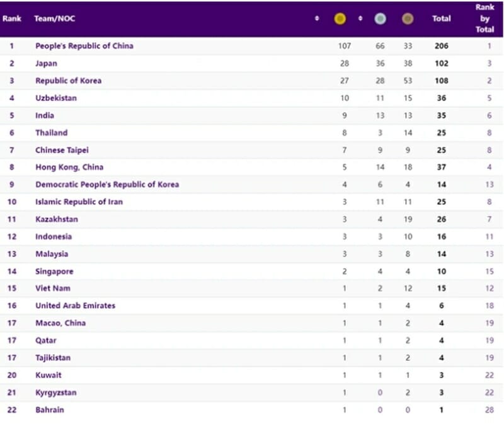Click the gold medal icon in the header

pyautogui.click(x=340, y=19)
